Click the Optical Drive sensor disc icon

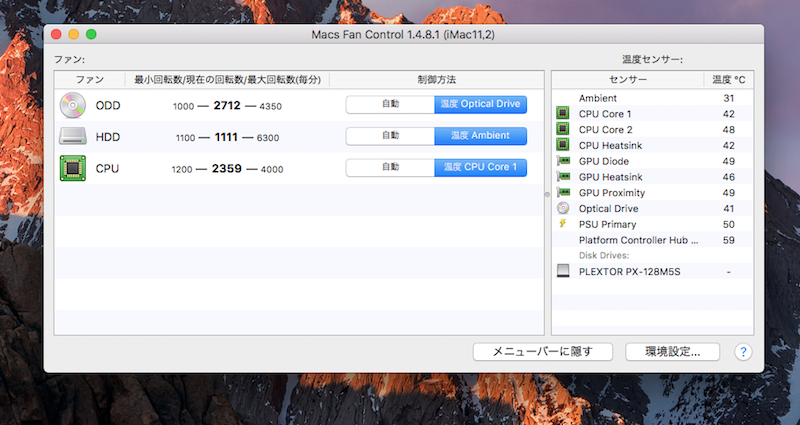pos(562,209)
